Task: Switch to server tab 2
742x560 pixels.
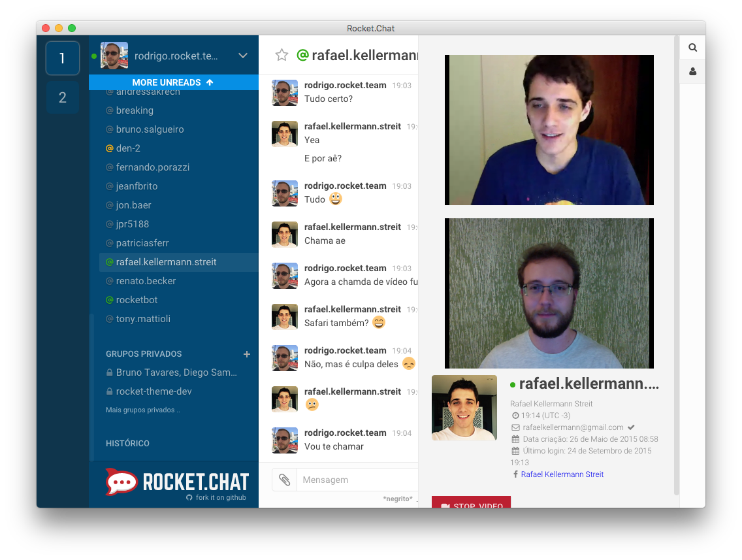Action: (63, 97)
